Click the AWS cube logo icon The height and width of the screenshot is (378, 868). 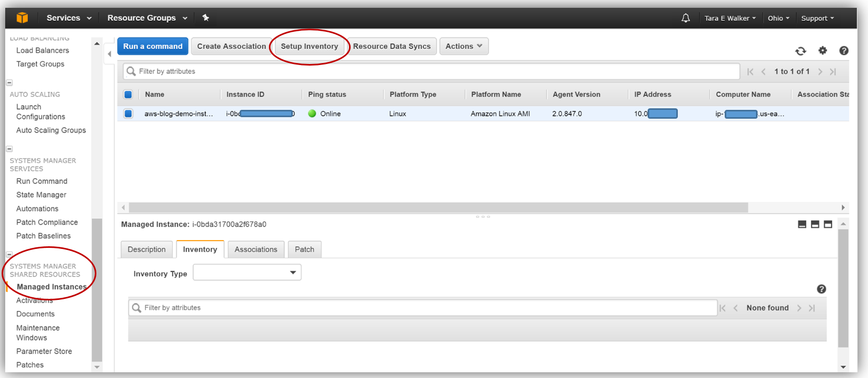tap(22, 18)
